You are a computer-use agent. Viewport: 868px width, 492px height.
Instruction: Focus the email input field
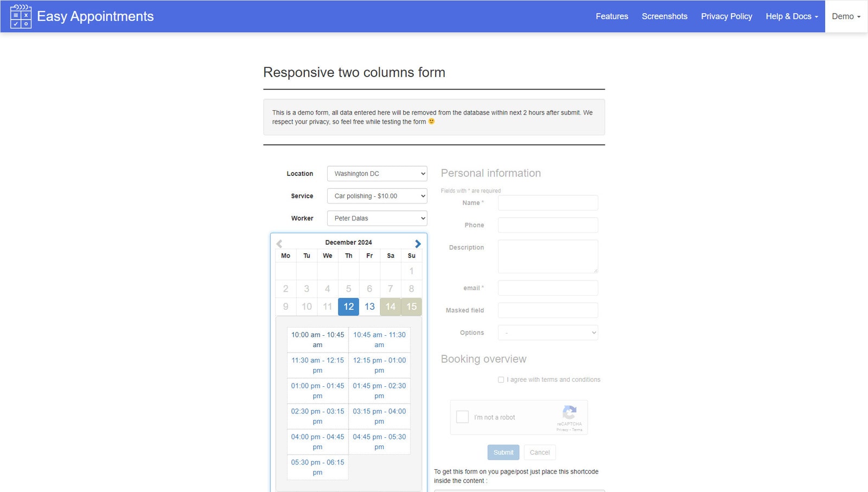(548, 288)
